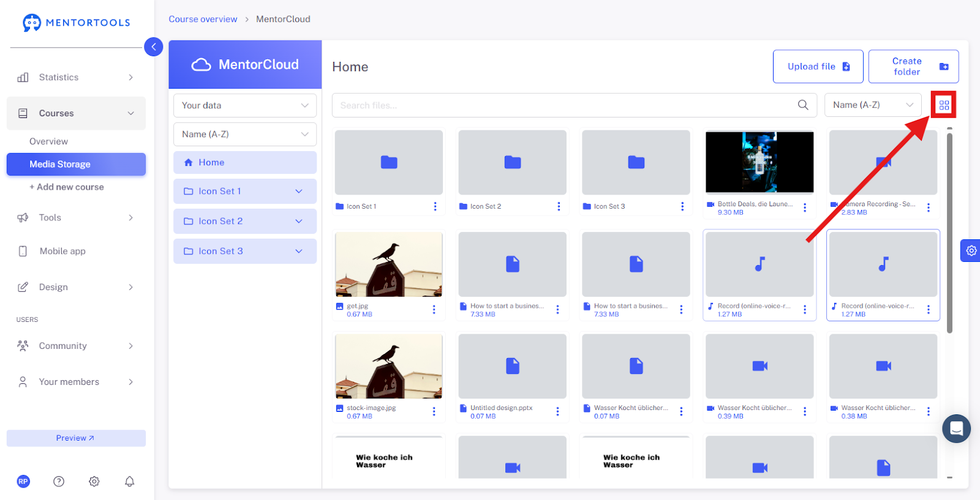The image size is (980, 500).
Task: Select Home in the folder tree
Action: tap(245, 163)
